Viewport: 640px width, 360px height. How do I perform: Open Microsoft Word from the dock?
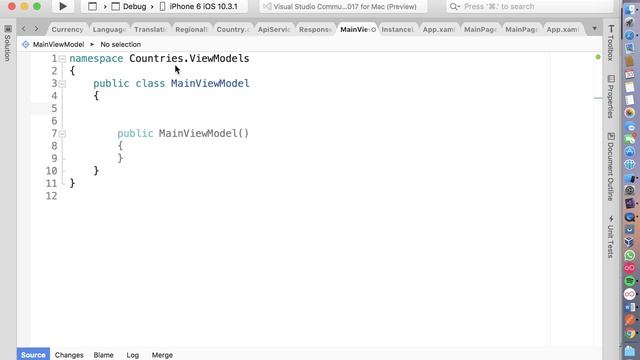pyautogui.click(x=630, y=307)
